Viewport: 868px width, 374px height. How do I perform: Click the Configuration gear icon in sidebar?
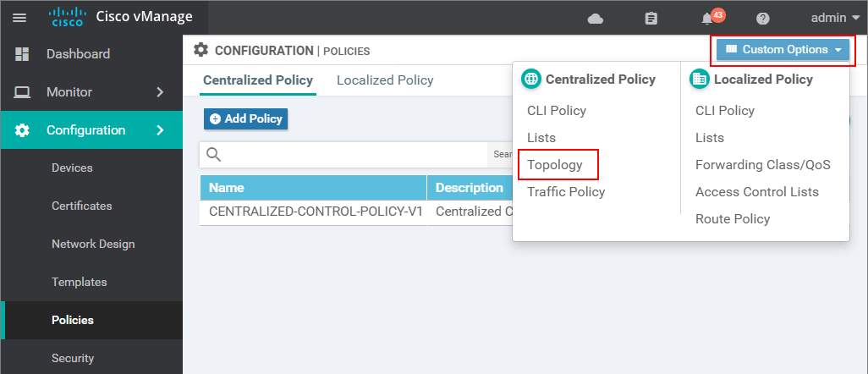(22, 130)
